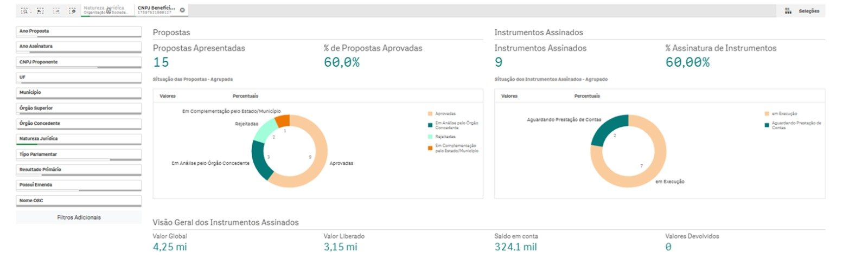Select the Rejeitadas donut segment

click(x=265, y=130)
